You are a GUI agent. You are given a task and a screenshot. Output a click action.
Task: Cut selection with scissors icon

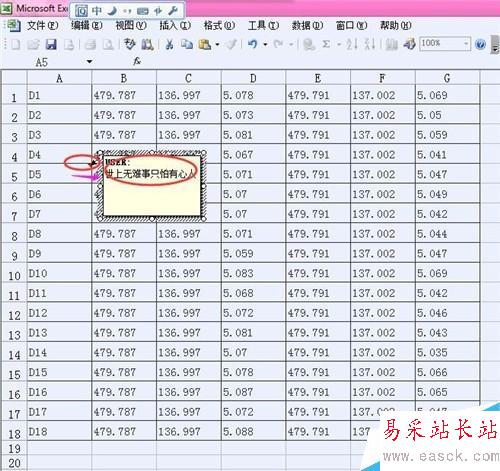click(169, 44)
